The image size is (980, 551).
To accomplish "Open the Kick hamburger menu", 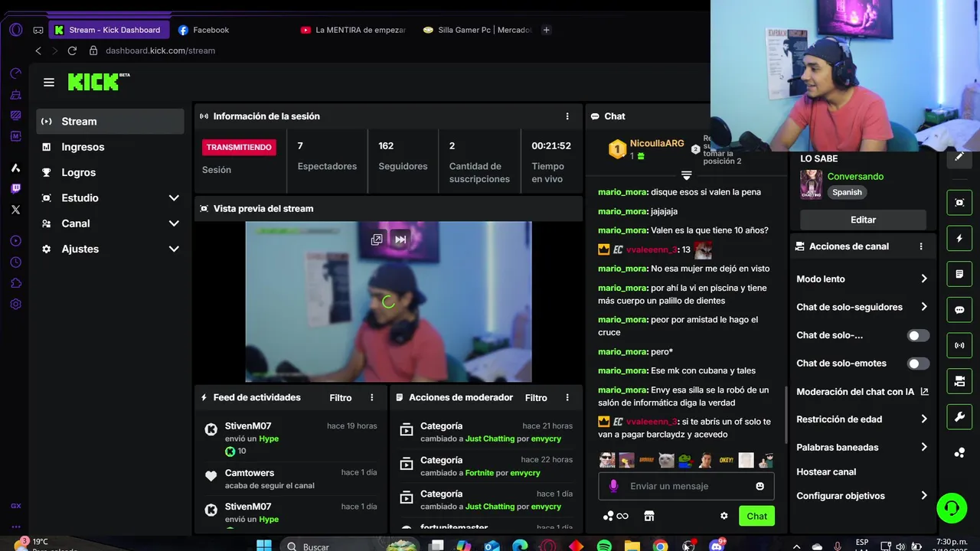I will [49, 83].
